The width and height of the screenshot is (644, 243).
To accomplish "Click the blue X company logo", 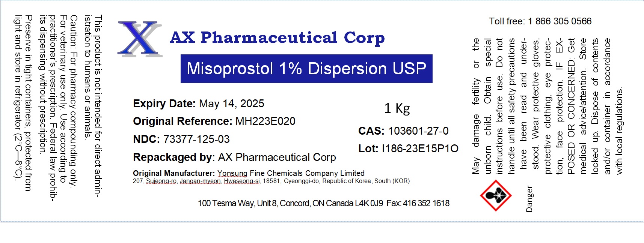I will tap(140, 39).
